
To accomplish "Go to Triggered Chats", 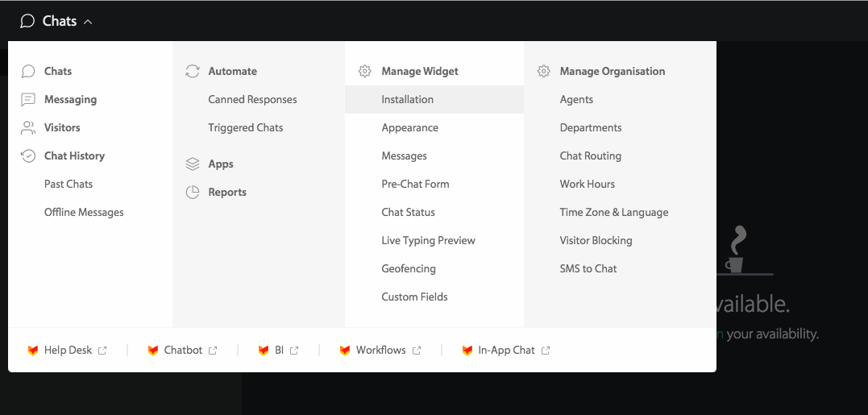I will pyautogui.click(x=245, y=128).
